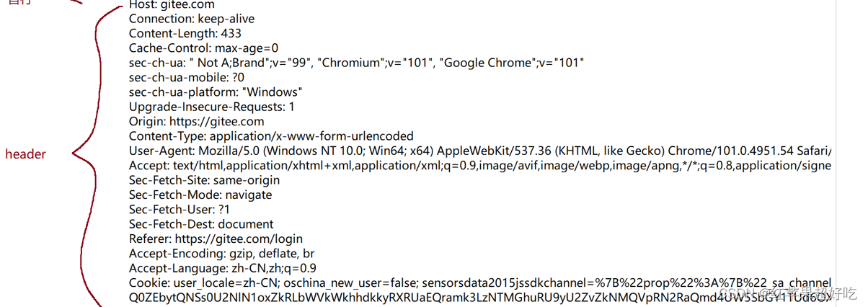
Task: Select the "Sec-Fetch-Mode: navigate" line
Action: click(200, 195)
